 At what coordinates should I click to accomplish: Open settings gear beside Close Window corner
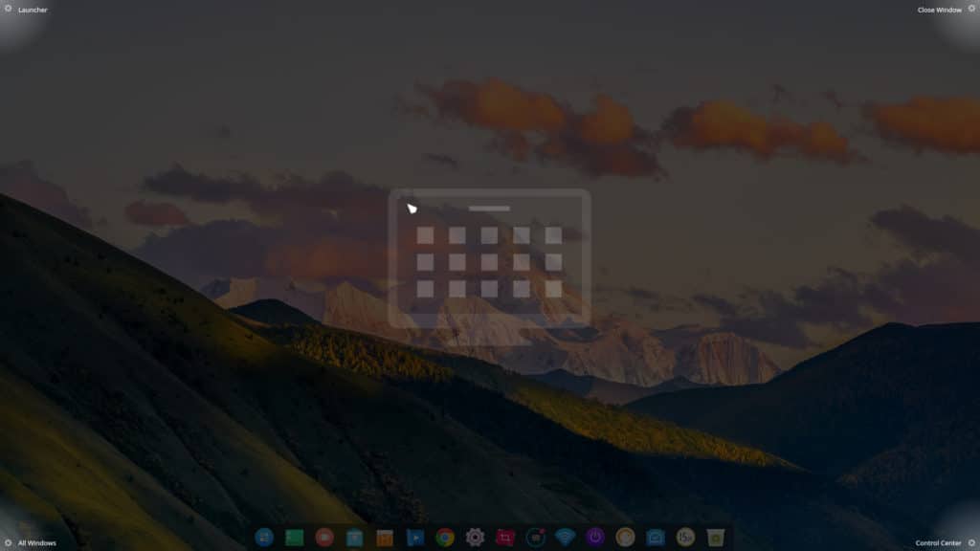[x=971, y=9]
